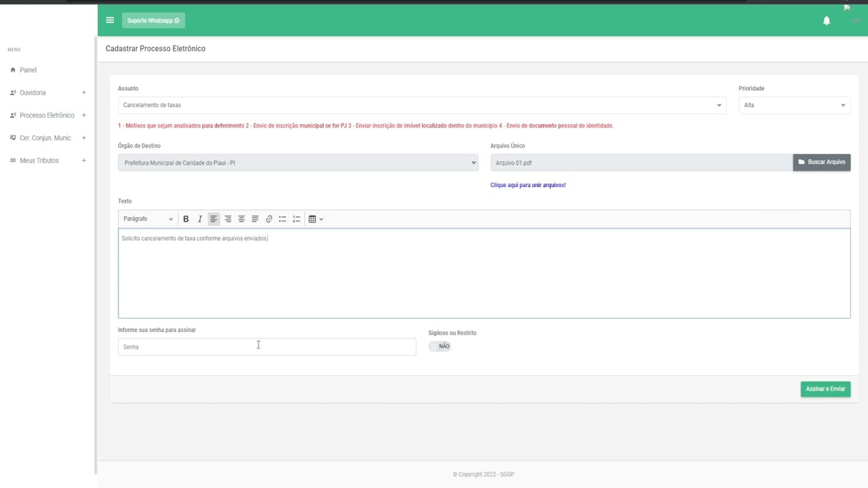
Task: Click the Arquivo Único file name field
Action: point(642,163)
